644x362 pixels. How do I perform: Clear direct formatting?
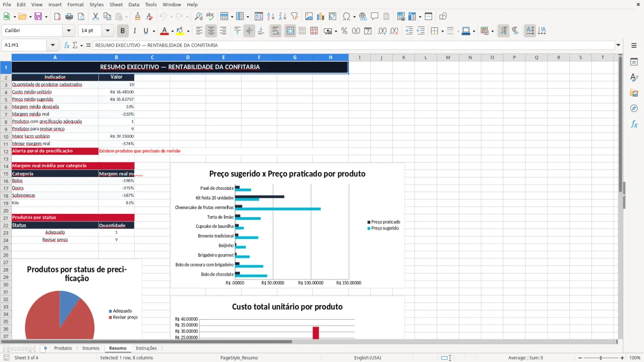pos(150,17)
